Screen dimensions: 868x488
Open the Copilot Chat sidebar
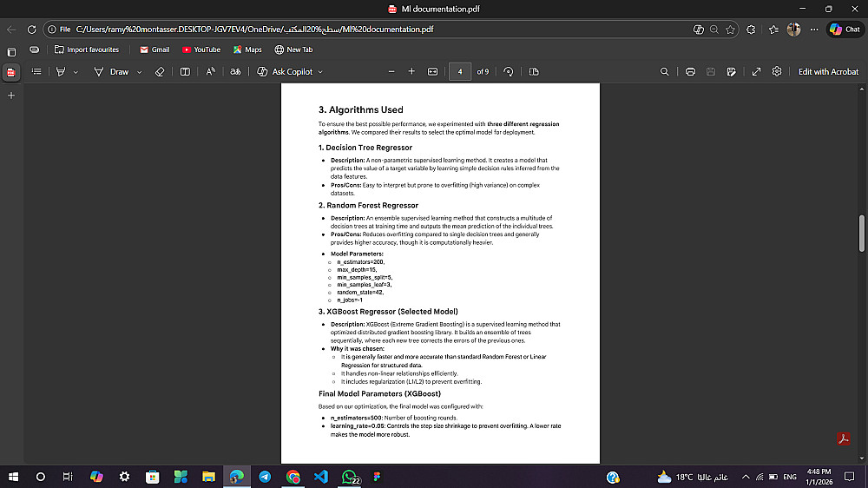[845, 30]
